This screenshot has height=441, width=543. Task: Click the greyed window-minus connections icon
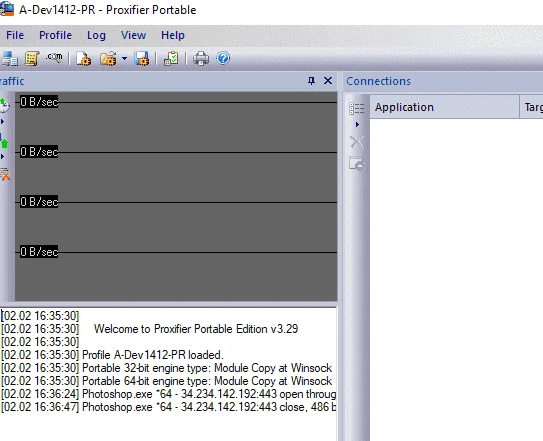[x=357, y=164]
